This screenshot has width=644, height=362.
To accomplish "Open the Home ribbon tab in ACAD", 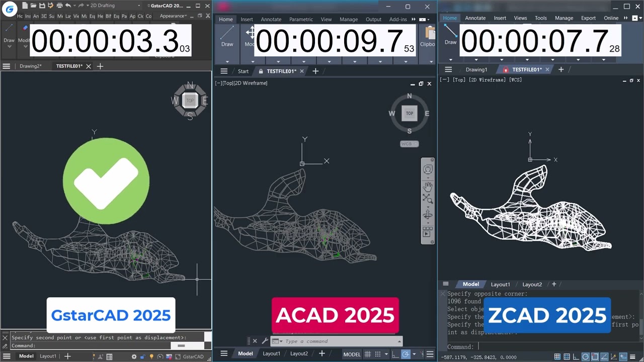I will [226, 19].
